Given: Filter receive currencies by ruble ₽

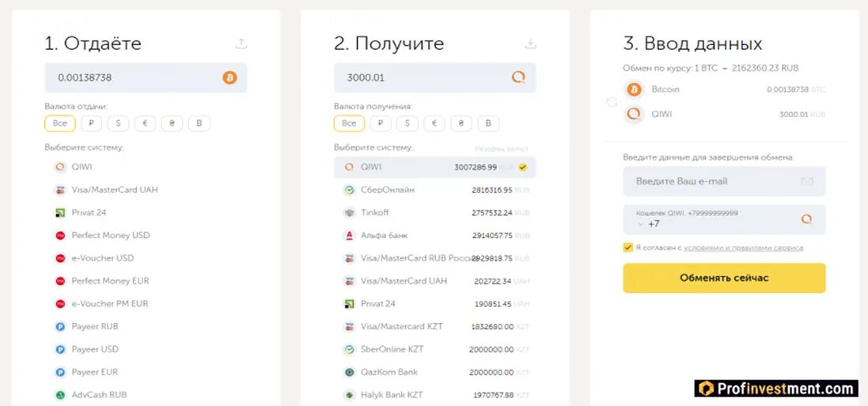Looking at the screenshot, I should tap(381, 123).
